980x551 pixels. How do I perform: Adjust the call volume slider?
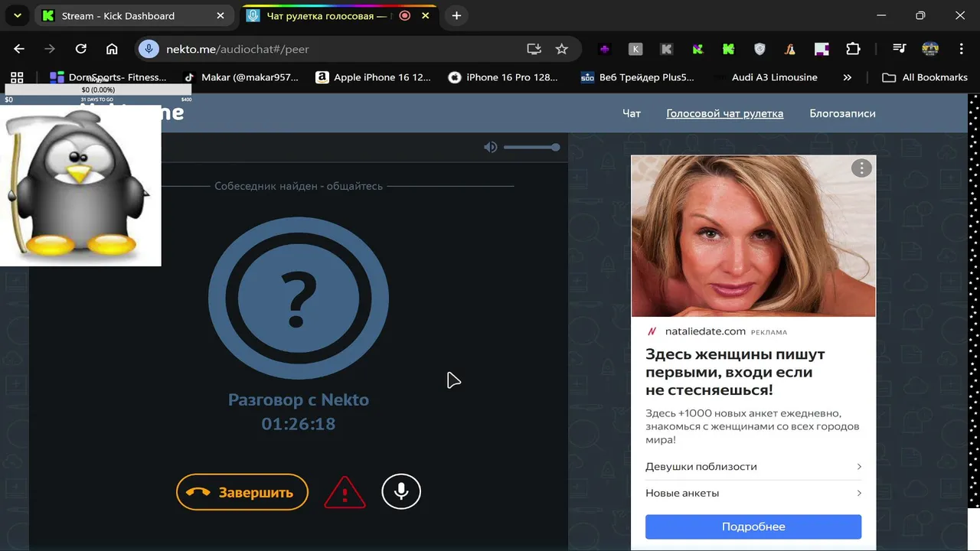point(531,147)
